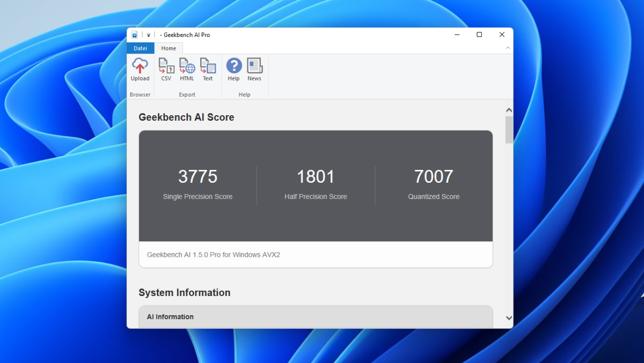644x363 pixels.
Task: Click the scroll-down arrow on the scrollbar
Action: coord(509,318)
